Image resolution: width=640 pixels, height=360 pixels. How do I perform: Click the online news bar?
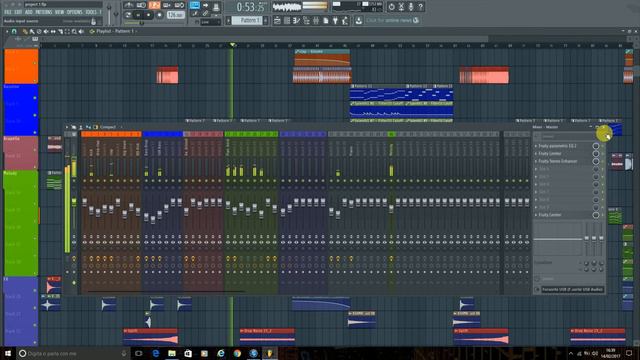[393, 20]
